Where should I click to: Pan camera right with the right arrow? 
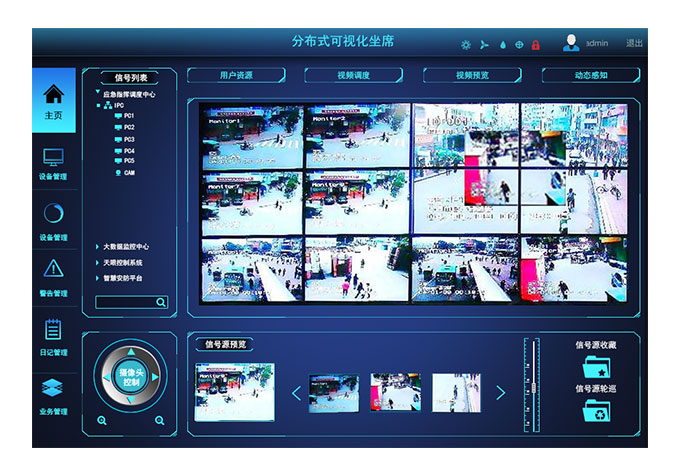coord(155,377)
